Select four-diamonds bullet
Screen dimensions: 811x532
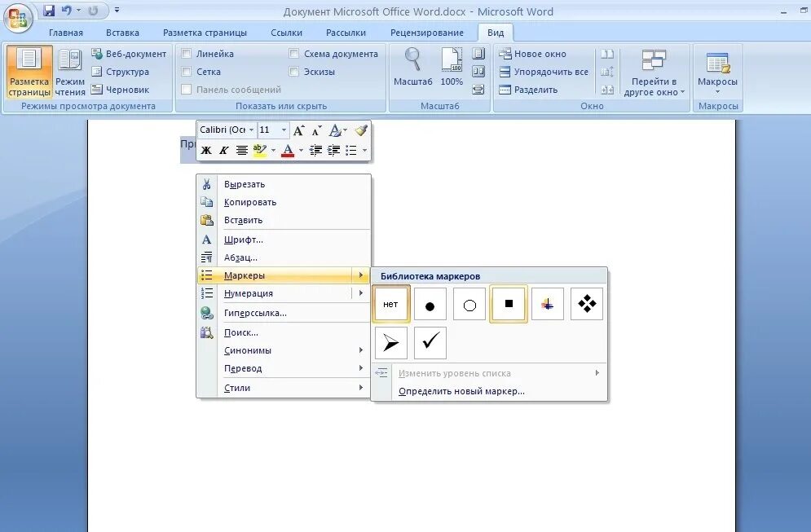click(587, 304)
